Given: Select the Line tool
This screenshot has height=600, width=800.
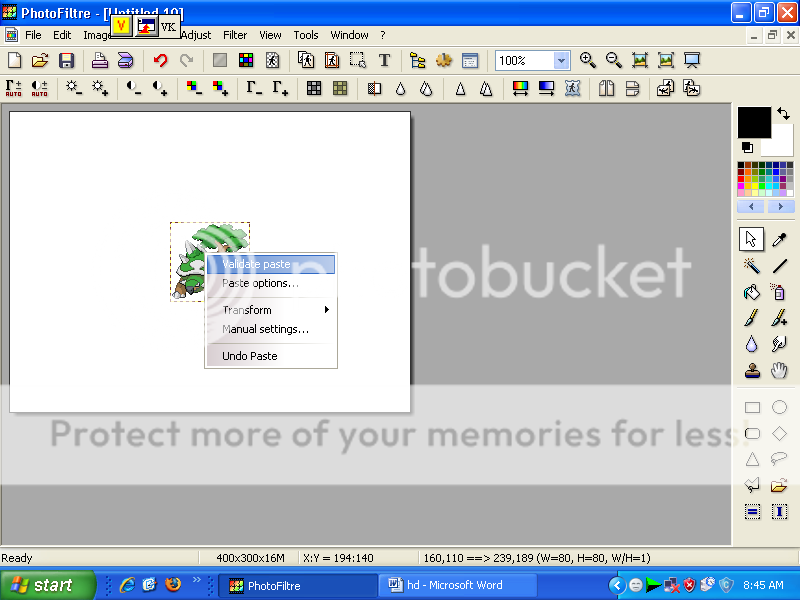Looking at the screenshot, I should pos(779,266).
